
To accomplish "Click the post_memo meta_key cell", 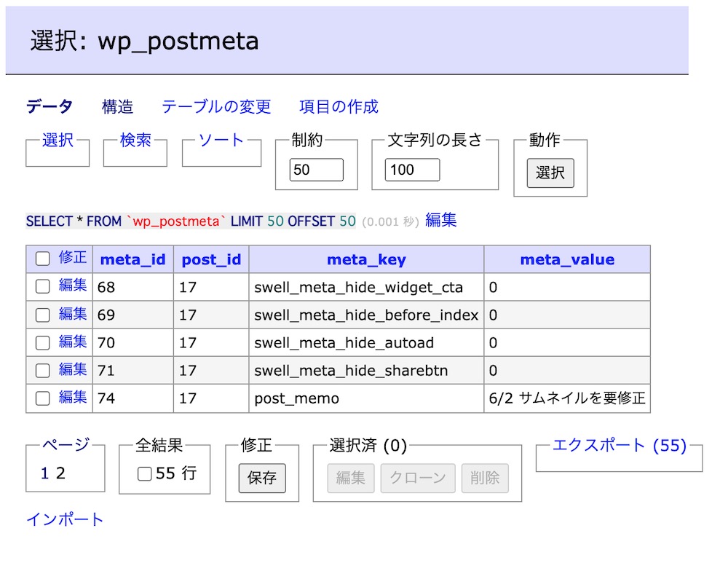I will click(366, 398).
